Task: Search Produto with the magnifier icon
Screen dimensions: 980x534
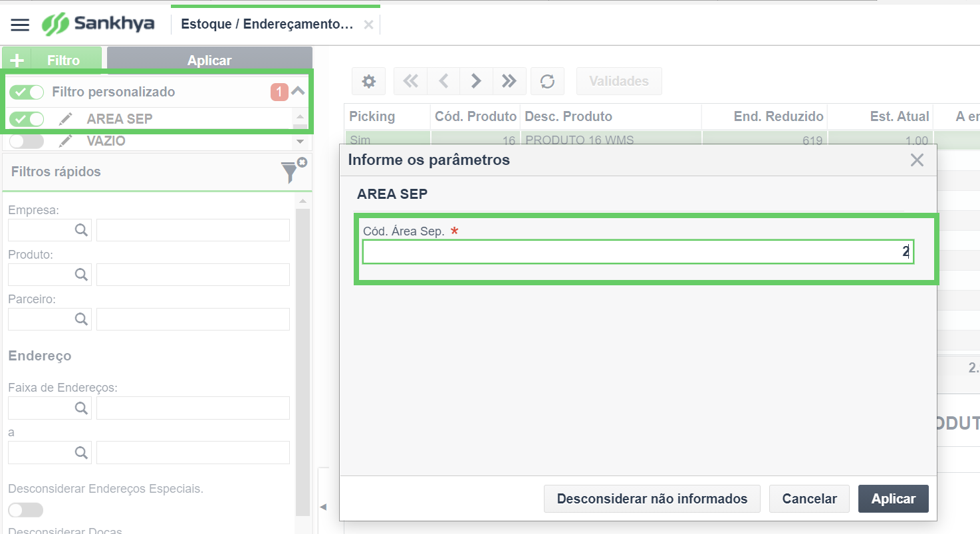Action: tap(81, 275)
